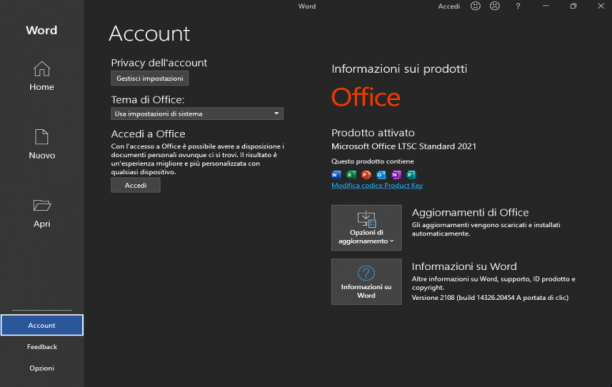The image size is (612, 387).
Task: Open the Opzioni di aggiornamento dropdown button
Action: click(x=366, y=228)
